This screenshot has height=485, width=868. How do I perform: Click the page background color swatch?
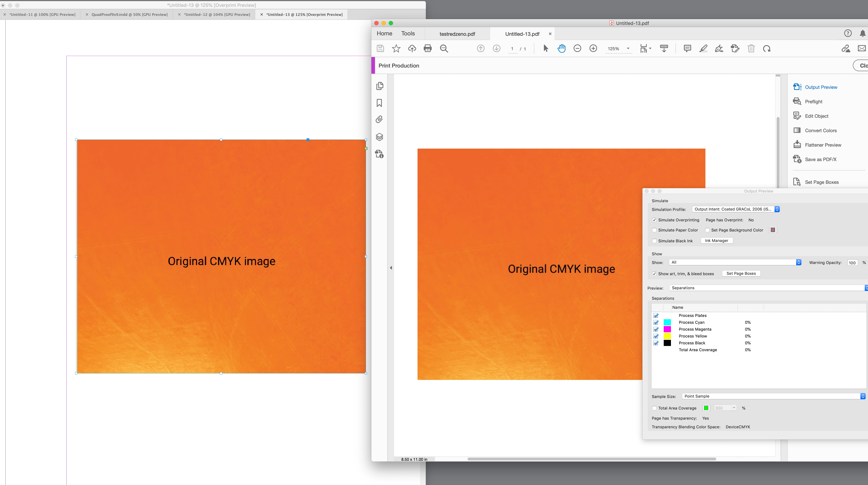[773, 230]
